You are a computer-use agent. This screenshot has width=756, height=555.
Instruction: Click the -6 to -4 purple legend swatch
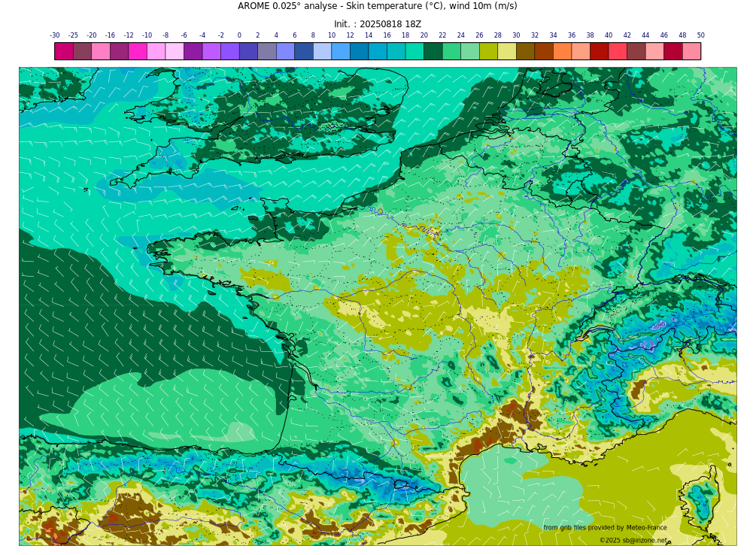(193, 51)
